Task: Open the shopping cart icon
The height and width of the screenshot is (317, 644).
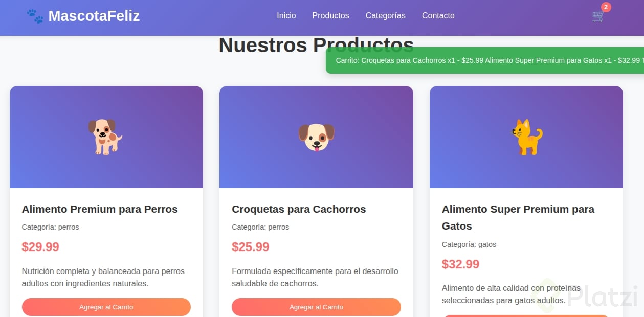Action: [x=598, y=16]
